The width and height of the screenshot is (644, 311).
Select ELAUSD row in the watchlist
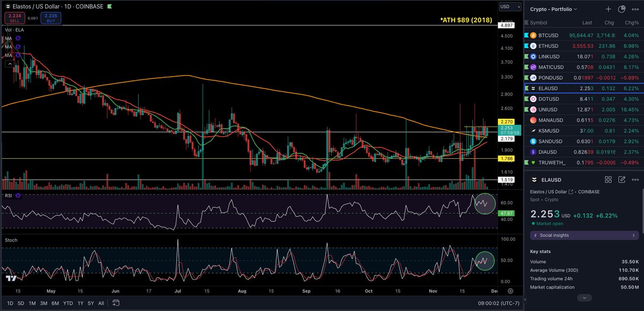tap(584, 88)
